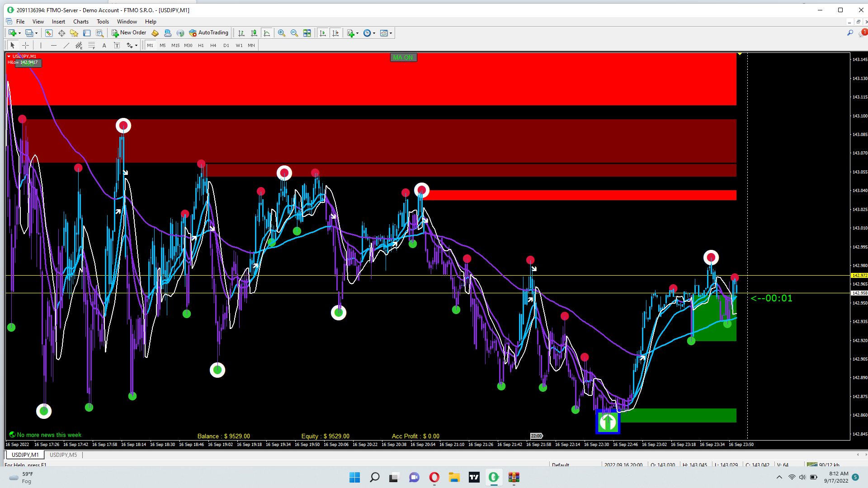Select the trendline drawing tool

point(66,45)
